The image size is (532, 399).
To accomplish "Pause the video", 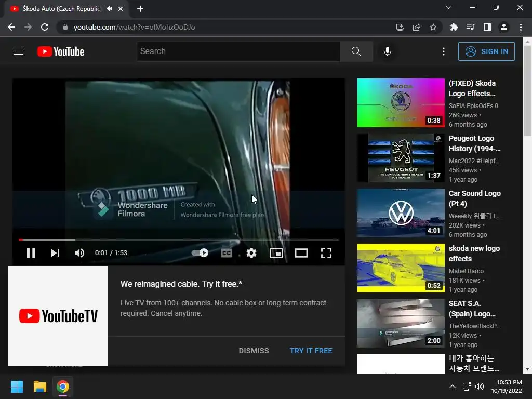I will [31, 253].
